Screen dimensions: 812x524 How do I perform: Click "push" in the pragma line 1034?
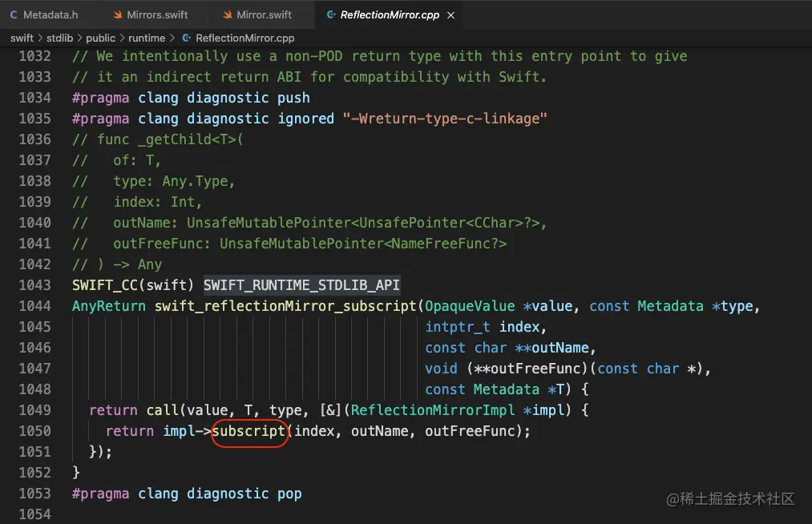293,98
